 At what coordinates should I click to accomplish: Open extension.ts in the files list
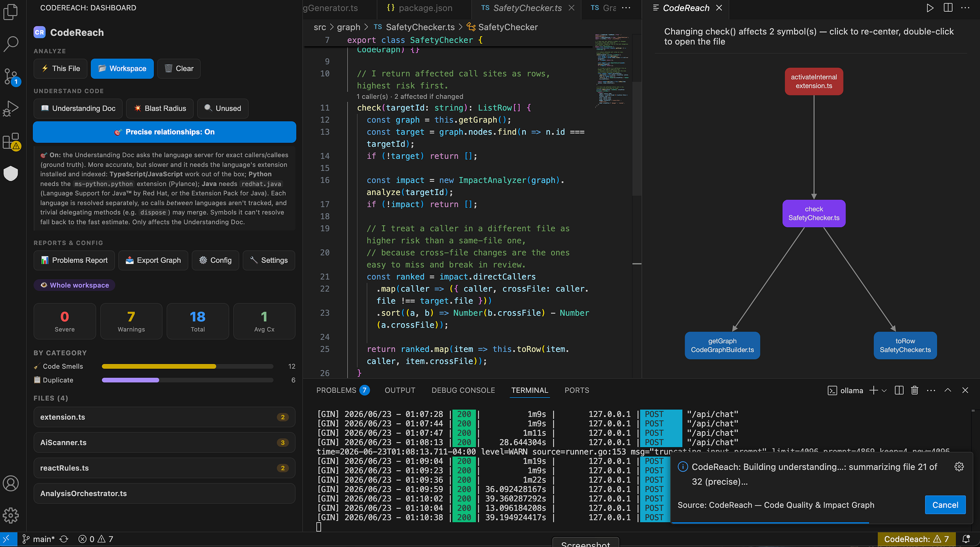pyautogui.click(x=164, y=417)
